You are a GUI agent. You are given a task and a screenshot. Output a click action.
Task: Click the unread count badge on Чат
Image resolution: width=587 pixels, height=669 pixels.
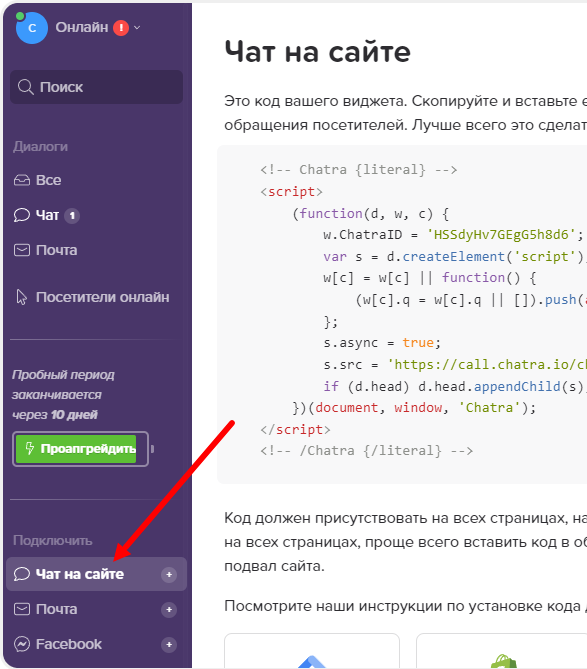point(72,216)
